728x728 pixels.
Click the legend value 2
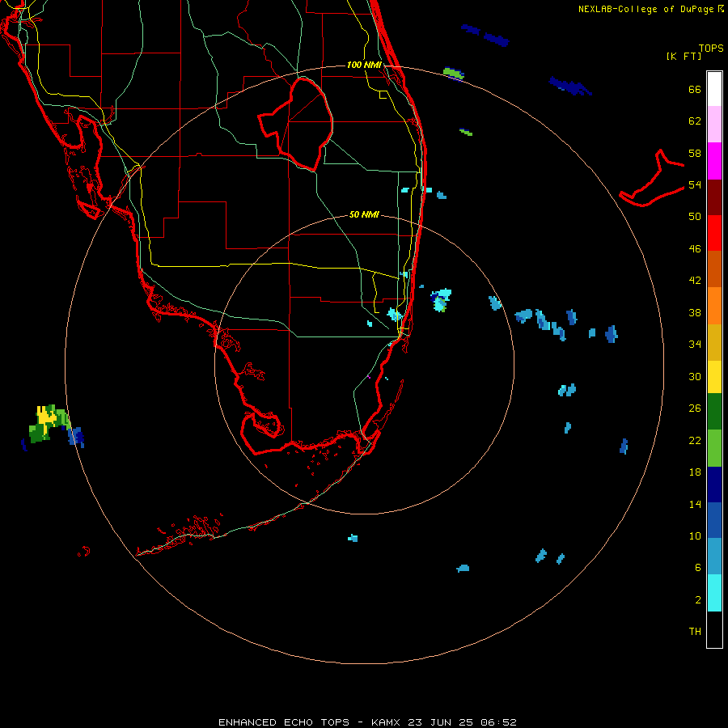tap(698, 600)
